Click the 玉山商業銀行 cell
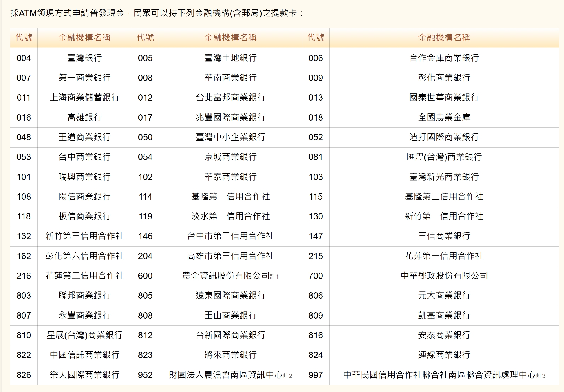The image size is (564, 392). click(x=230, y=316)
